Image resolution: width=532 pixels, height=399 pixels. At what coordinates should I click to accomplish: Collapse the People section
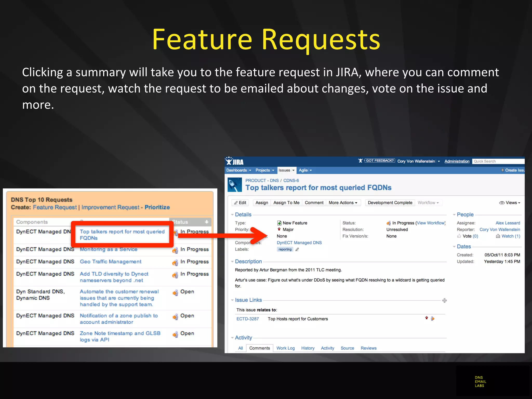pos(454,215)
